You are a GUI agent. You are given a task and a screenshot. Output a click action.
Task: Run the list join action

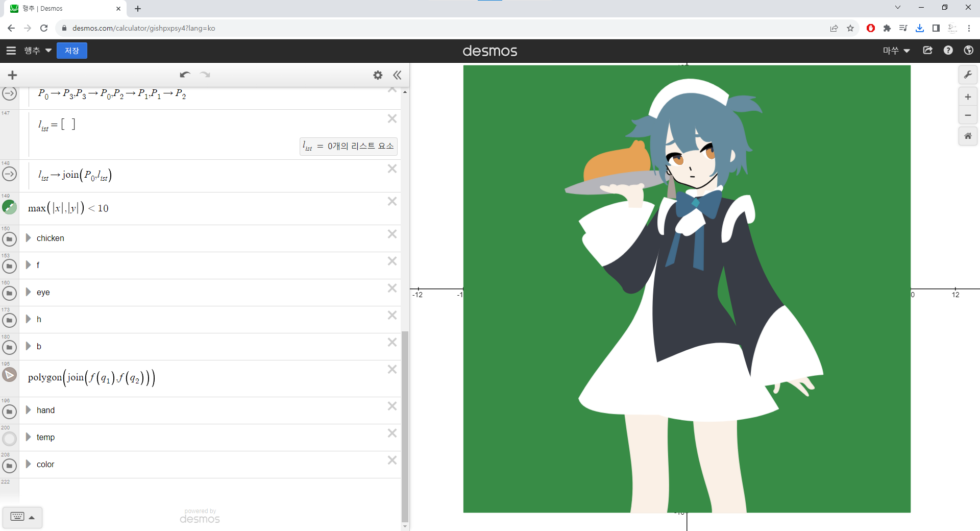(x=10, y=174)
